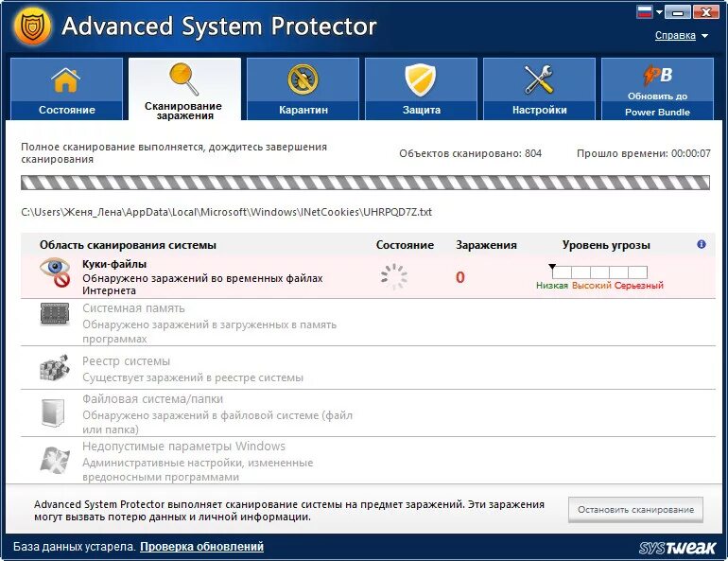This screenshot has width=728, height=561.
Task: Open the Настройки tab
Action: pyautogui.click(x=539, y=89)
